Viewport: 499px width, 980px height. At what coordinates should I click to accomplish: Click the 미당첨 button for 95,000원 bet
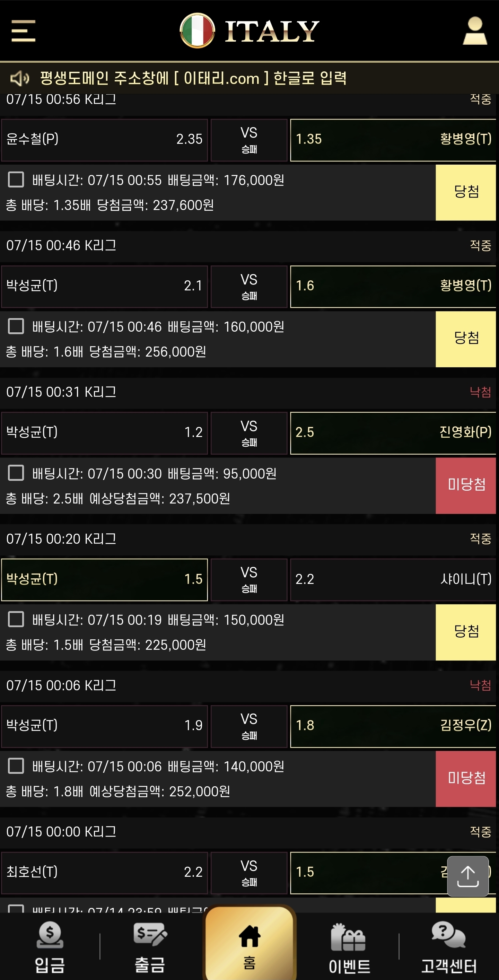pyautogui.click(x=465, y=486)
